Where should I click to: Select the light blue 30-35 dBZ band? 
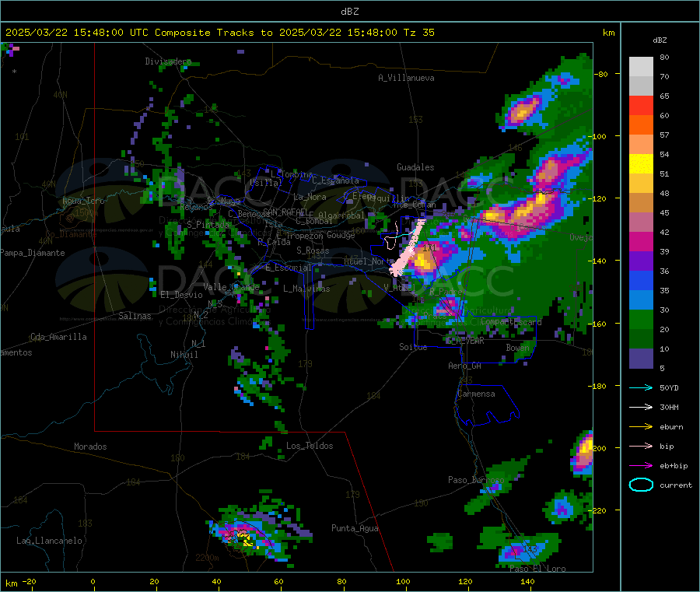[641, 300]
